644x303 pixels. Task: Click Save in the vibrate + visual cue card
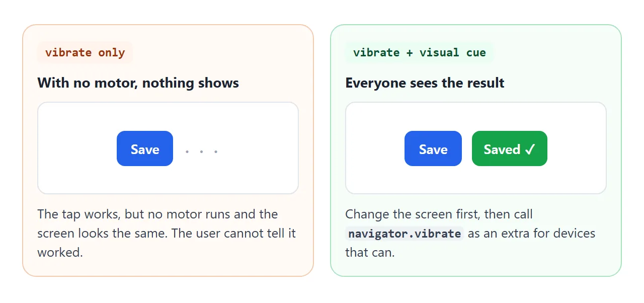[433, 148]
